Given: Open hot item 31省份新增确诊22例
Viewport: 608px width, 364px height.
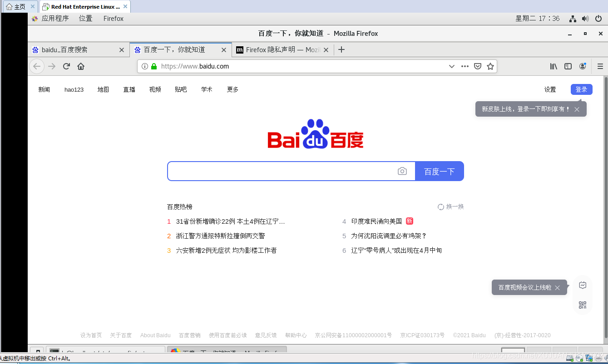Looking at the screenshot, I should click(231, 221).
